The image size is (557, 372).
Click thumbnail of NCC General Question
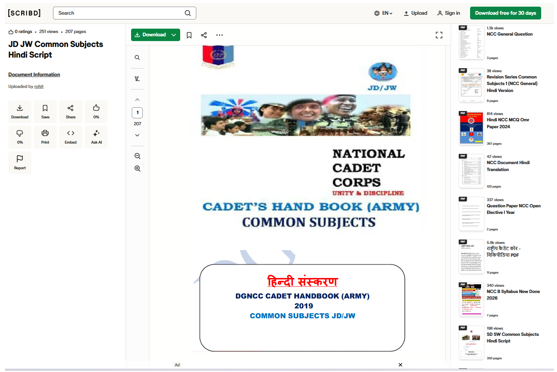471,42
